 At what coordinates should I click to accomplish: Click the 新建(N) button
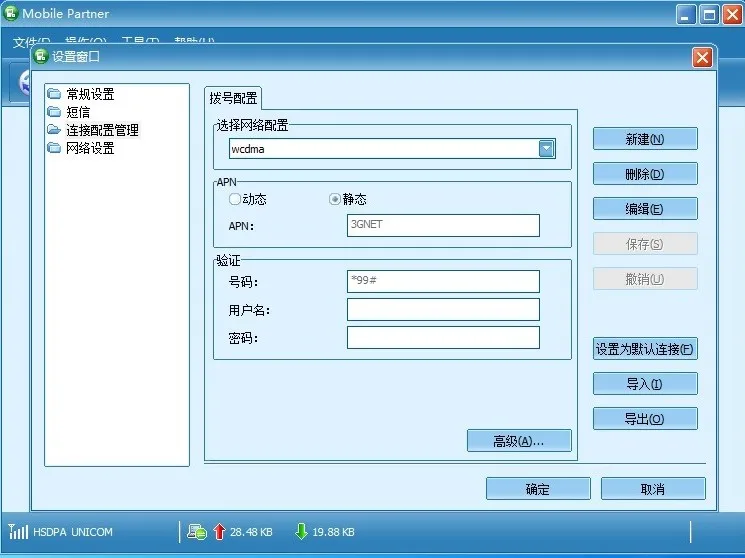(645, 139)
